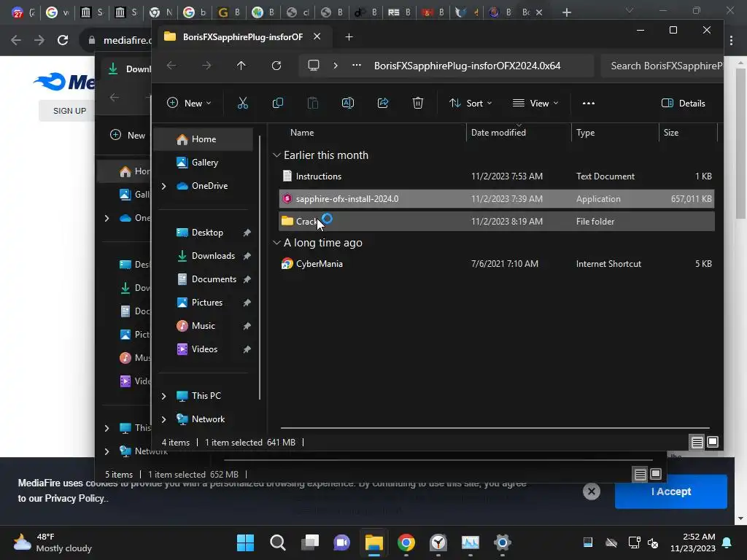Click the Share icon in toolbar
This screenshot has height=560, width=747.
(383, 103)
